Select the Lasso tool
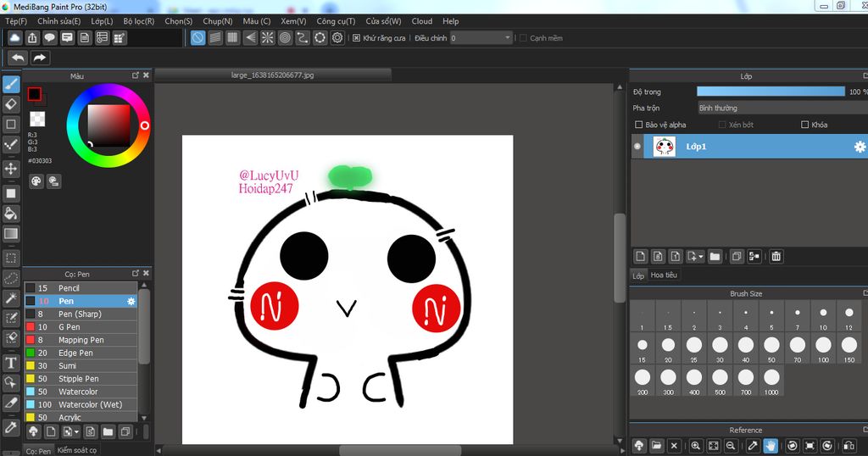The image size is (868, 456). pos(11,278)
